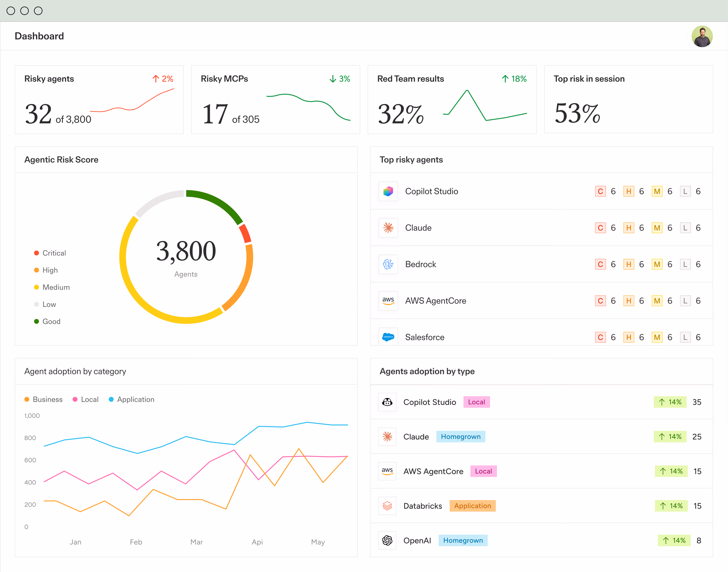Click the AWS logo in Agents adoption by type
Viewport: 728px width, 572px height.
click(x=387, y=471)
